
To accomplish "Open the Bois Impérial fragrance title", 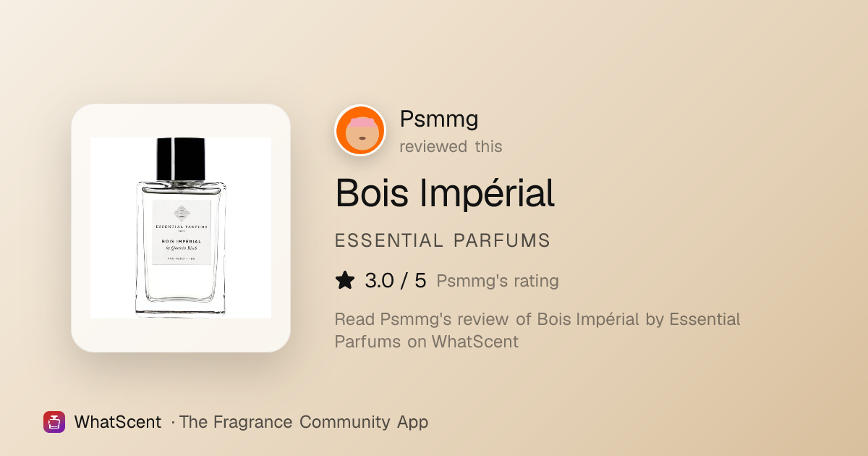I will pyautogui.click(x=445, y=193).
